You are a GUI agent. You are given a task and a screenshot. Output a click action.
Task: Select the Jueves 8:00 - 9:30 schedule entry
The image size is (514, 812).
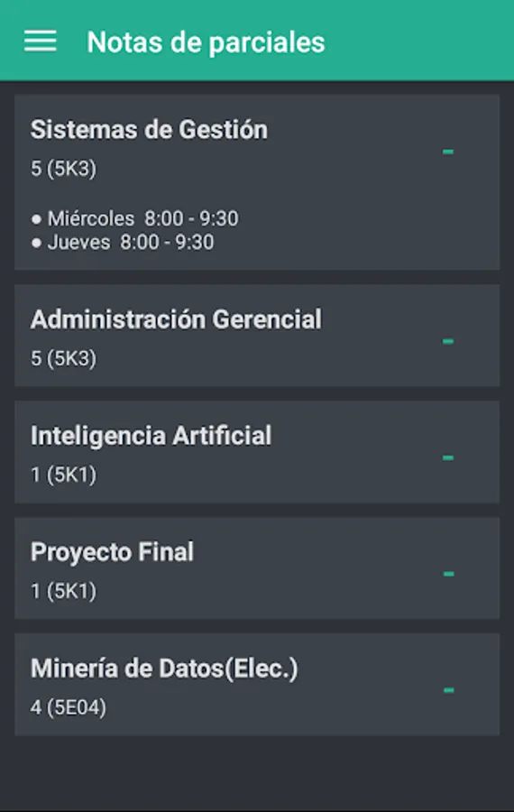[x=123, y=243]
